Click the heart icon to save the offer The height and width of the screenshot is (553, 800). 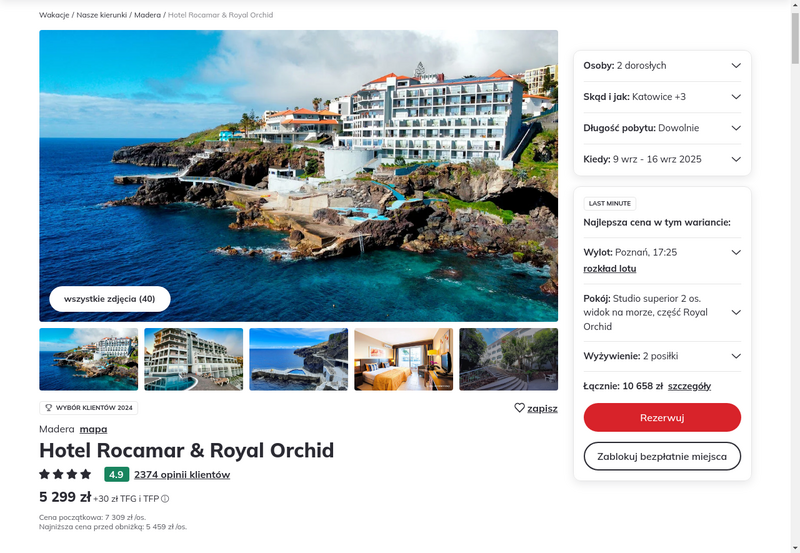519,408
